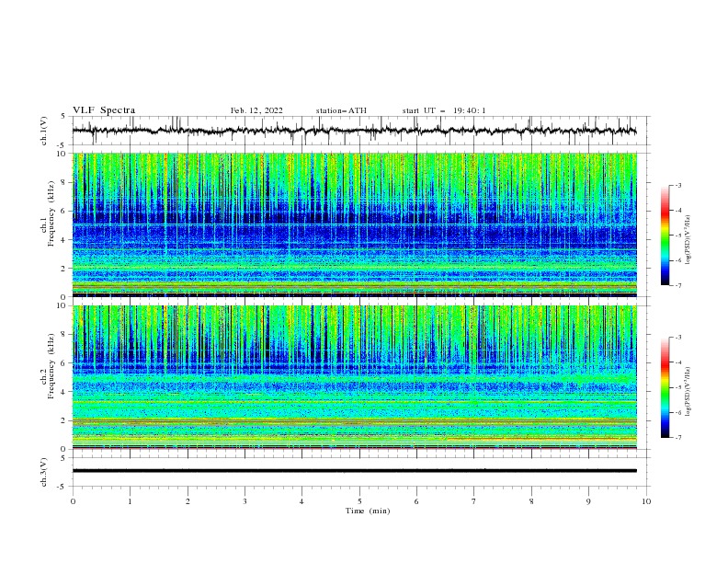Screen dimensions: 728x563
Task: Click the "-7" tick on ch.2 colorbar
Action: [x=677, y=438]
